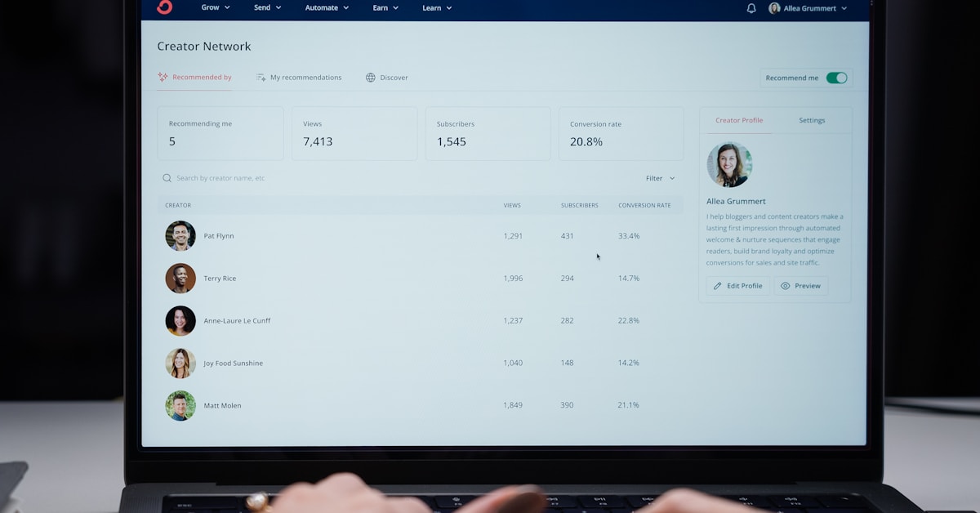This screenshot has height=513, width=980.
Task: Click the ConvertKit logo icon
Action: tap(164, 7)
